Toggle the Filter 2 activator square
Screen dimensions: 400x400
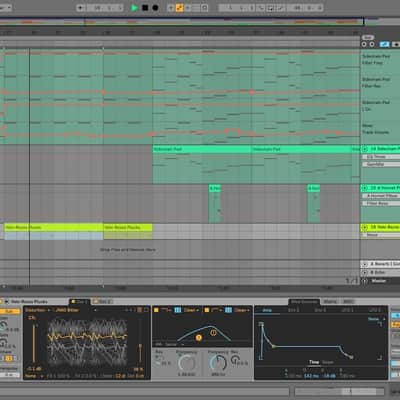(207, 310)
